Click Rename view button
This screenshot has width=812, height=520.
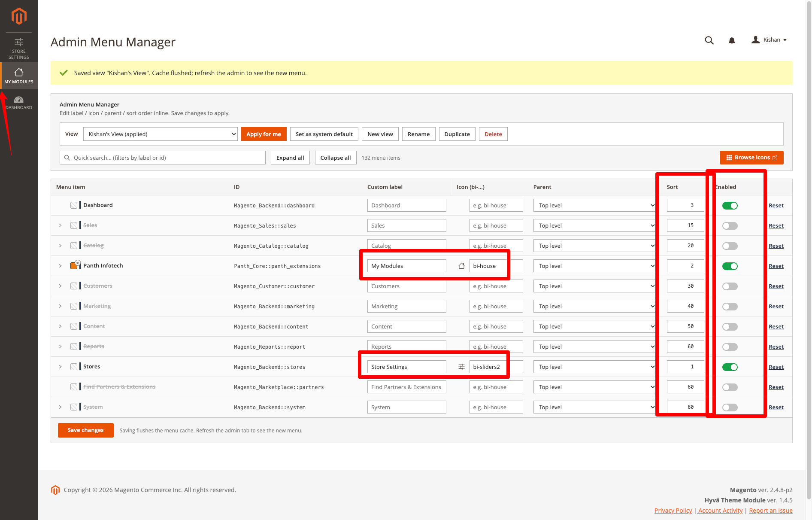click(x=418, y=134)
